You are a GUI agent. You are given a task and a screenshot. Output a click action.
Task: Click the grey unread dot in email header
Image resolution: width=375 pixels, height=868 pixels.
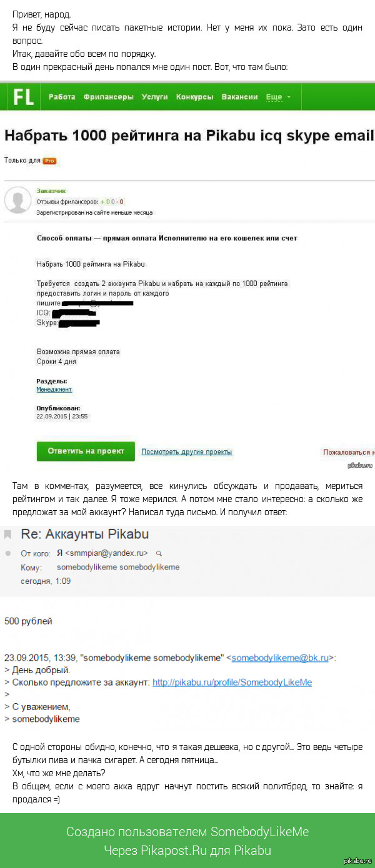pyautogui.click(x=7, y=553)
